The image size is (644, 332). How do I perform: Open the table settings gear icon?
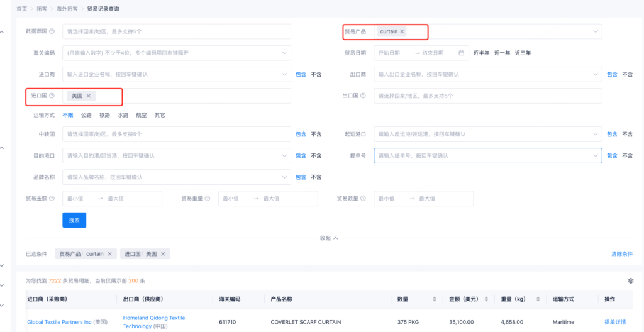631,280
